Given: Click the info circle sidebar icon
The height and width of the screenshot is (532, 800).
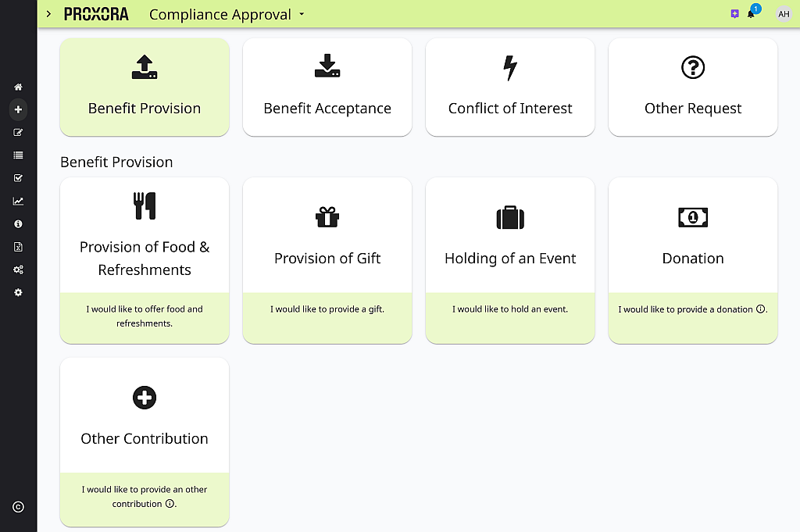Looking at the screenshot, I should click(18, 224).
